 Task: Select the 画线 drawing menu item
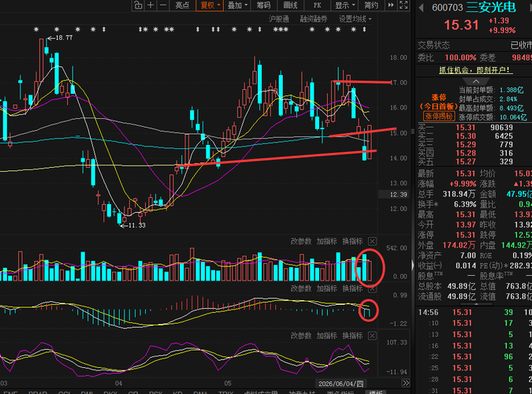coord(290,5)
